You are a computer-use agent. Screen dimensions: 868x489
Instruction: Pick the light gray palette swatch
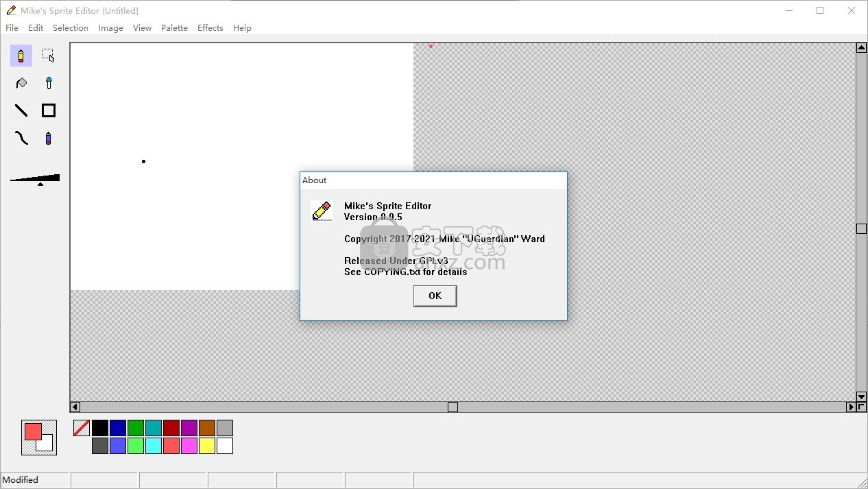pyautogui.click(x=225, y=428)
